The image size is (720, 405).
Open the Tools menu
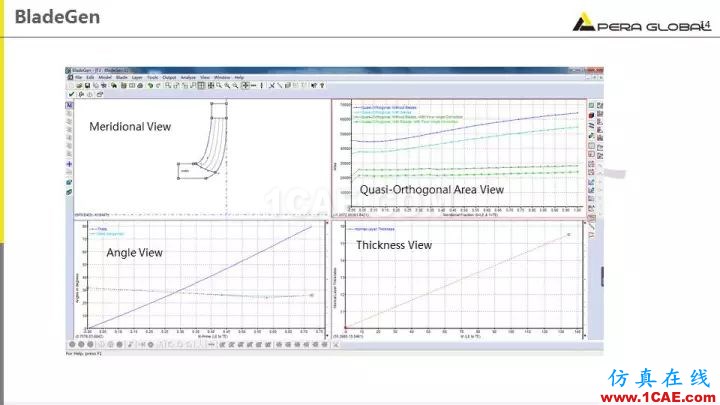(153, 78)
